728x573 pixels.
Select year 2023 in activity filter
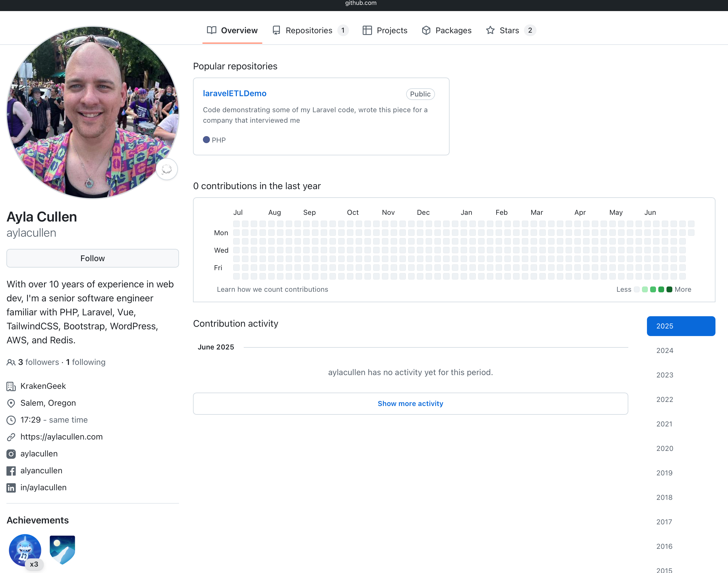coord(681,375)
